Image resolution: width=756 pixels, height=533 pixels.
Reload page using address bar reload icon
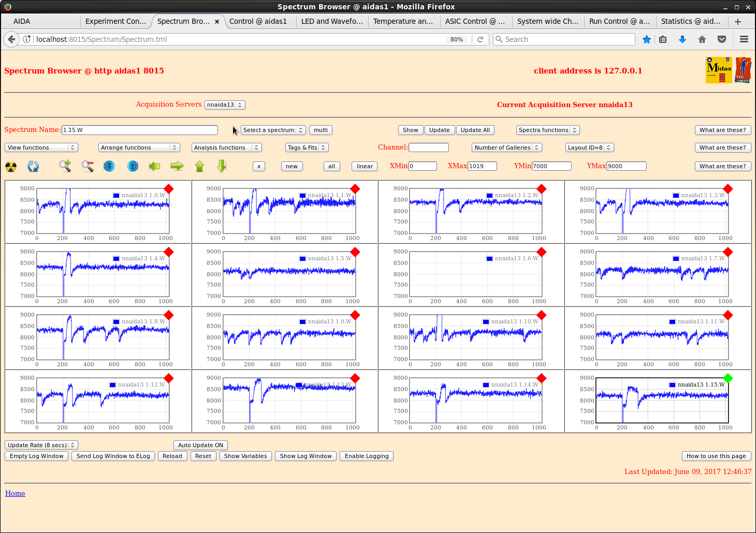(x=480, y=39)
